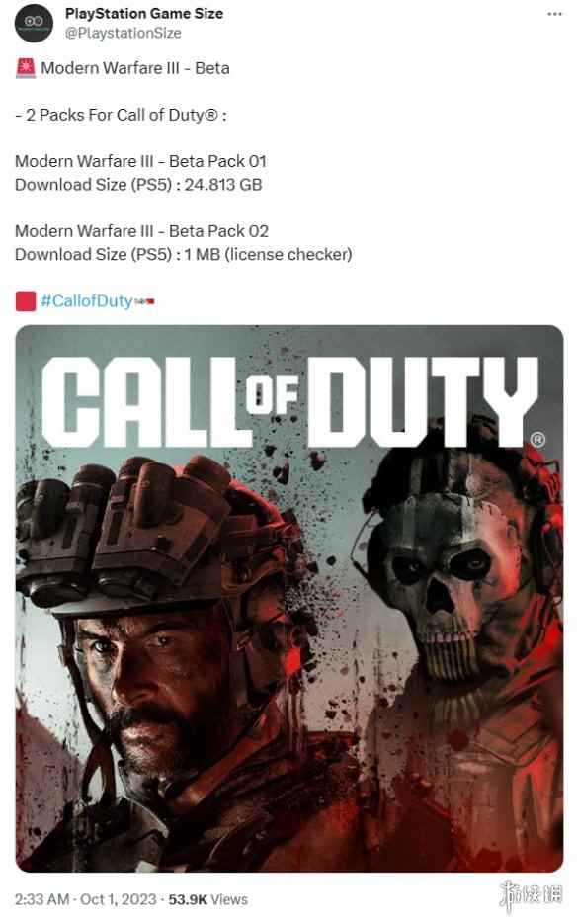Open the PlayStation Game Size profile avatar
This screenshot has height=924, width=577.
point(34,23)
